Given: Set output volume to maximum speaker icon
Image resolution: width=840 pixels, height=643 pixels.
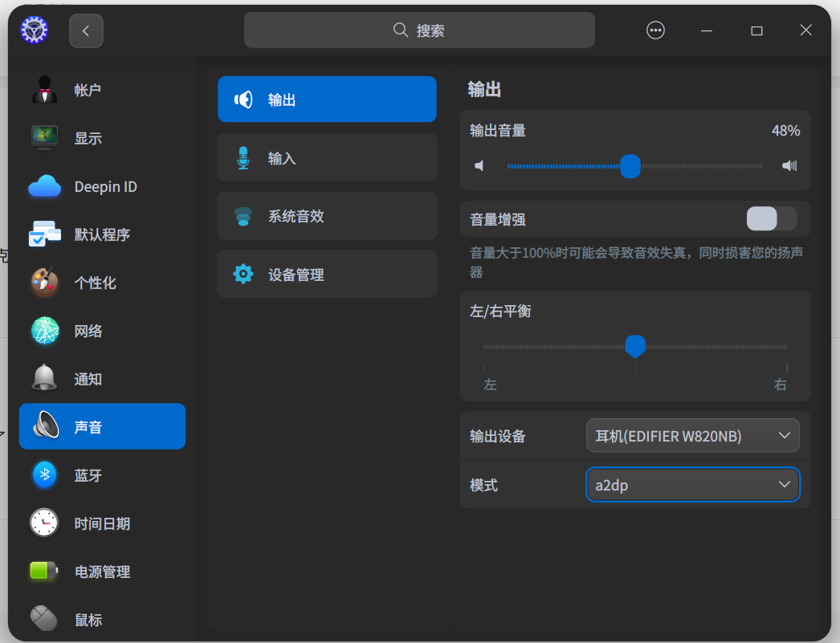Looking at the screenshot, I should tap(789, 166).
